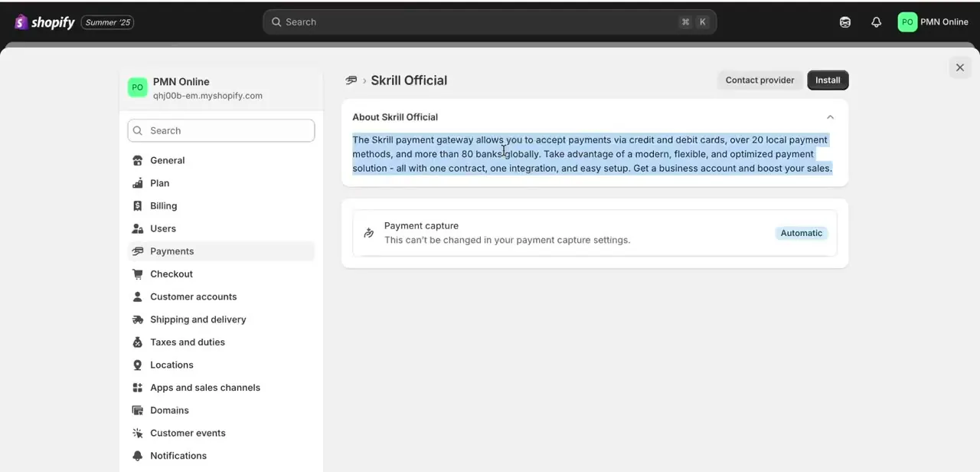Click the Payment capture icon
Image resolution: width=980 pixels, height=472 pixels.
click(369, 233)
